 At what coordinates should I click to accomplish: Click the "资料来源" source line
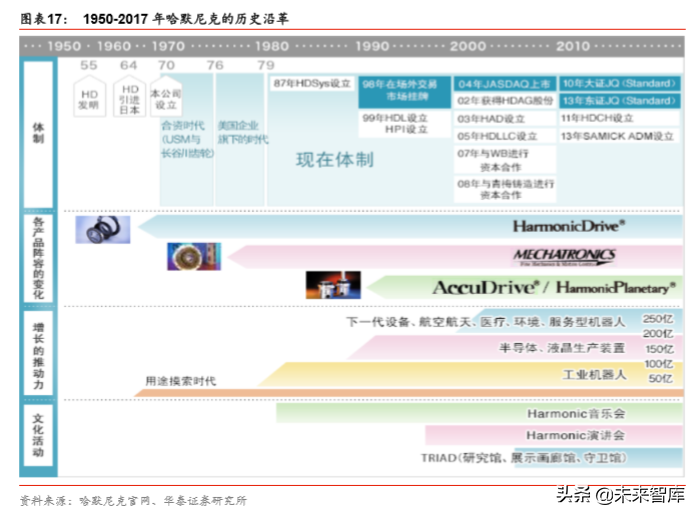pyautogui.click(x=133, y=501)
